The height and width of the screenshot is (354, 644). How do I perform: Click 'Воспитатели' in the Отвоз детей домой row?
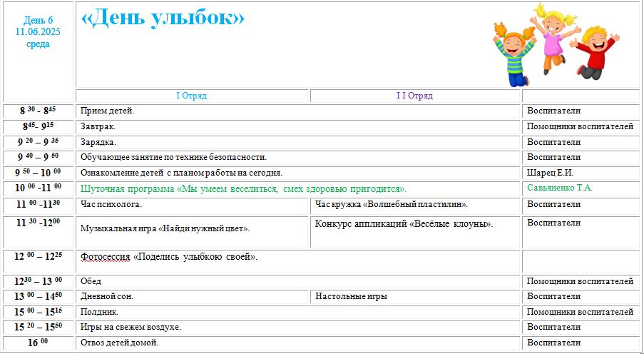click(553, 343)
